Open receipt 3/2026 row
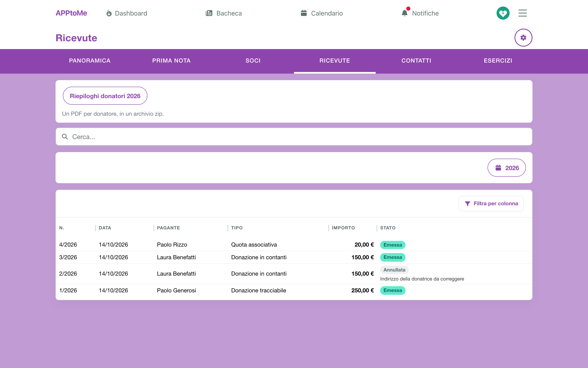Viewport: 588px width, 368px height. (x=294, y=257)
